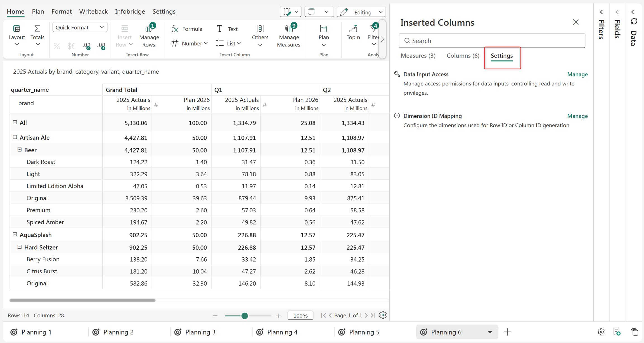Collapse the All rows toggle
The height and width of the screenshot is (343, 644).
(x=15, y=122)
